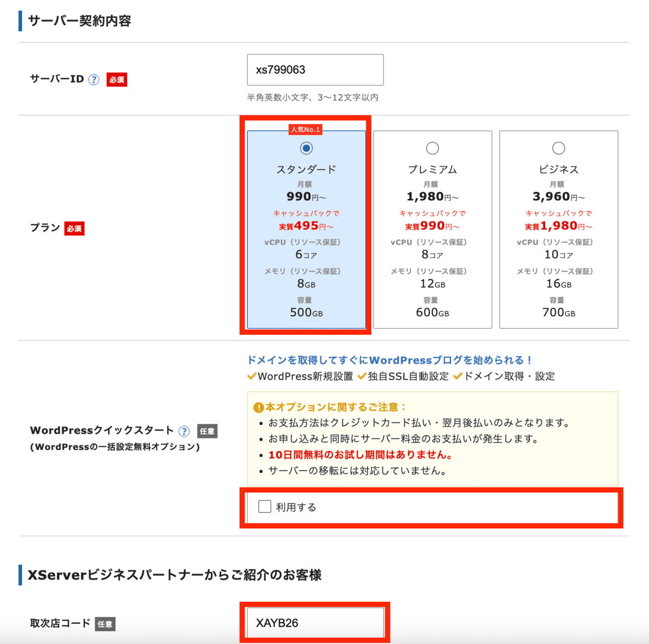649x644 pixels.
Task: Click the 700GB capacity value
Action: pyautogui.click(x=559, y=313)
